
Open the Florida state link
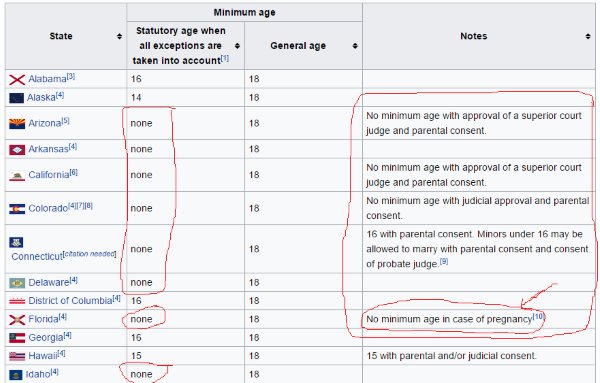(43, 319)
